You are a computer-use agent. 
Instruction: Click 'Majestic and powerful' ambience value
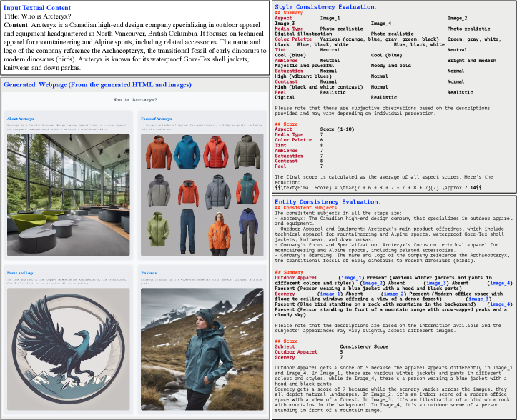point(305,66)
